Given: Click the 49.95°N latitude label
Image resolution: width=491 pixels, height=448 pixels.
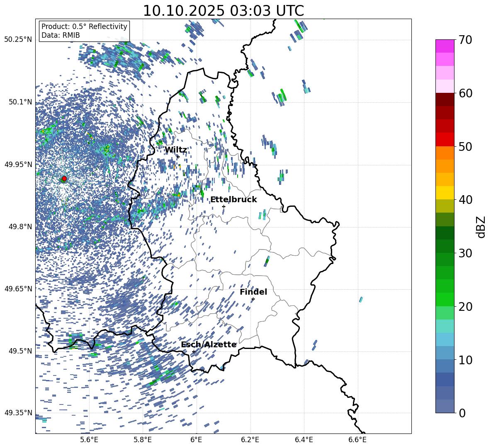Looking at the screenshot, I should click(x=18, y=164).
